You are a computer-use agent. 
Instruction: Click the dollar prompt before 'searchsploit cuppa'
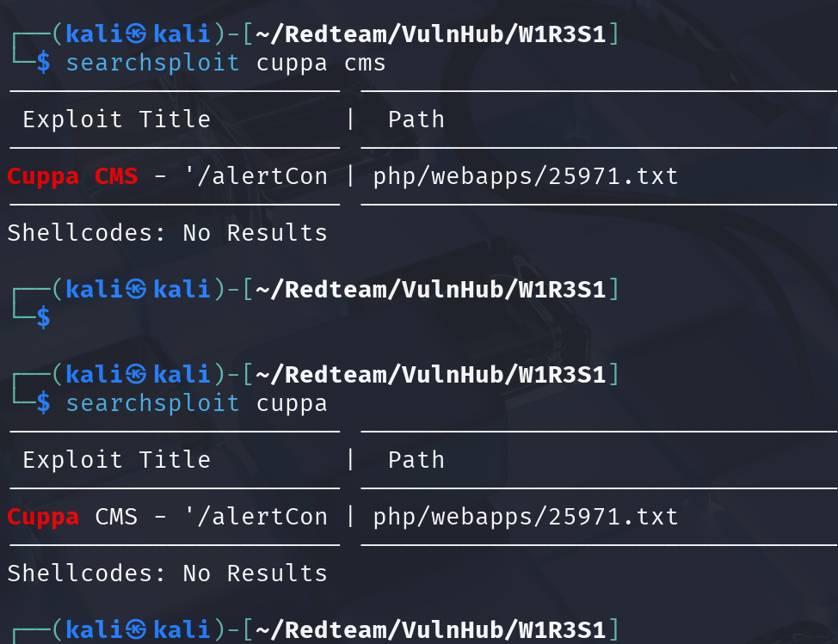pyautogui.click(x=44, y=403)
